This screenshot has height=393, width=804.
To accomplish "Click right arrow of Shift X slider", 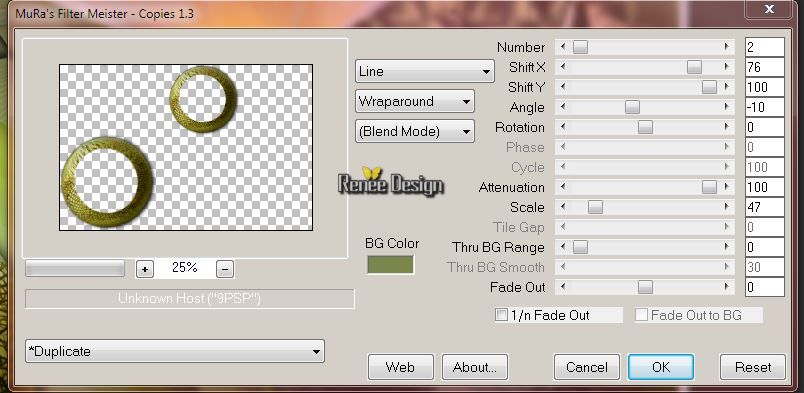I will [x=727, y=67].
